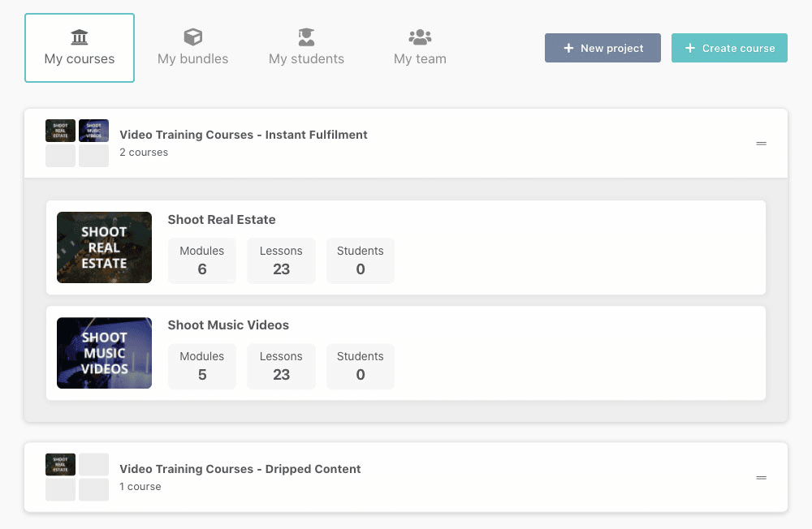The height and width of the screenshot is (529, 812).
Task: Click the Shoot Real Estate course title
Action: [222, 220]
